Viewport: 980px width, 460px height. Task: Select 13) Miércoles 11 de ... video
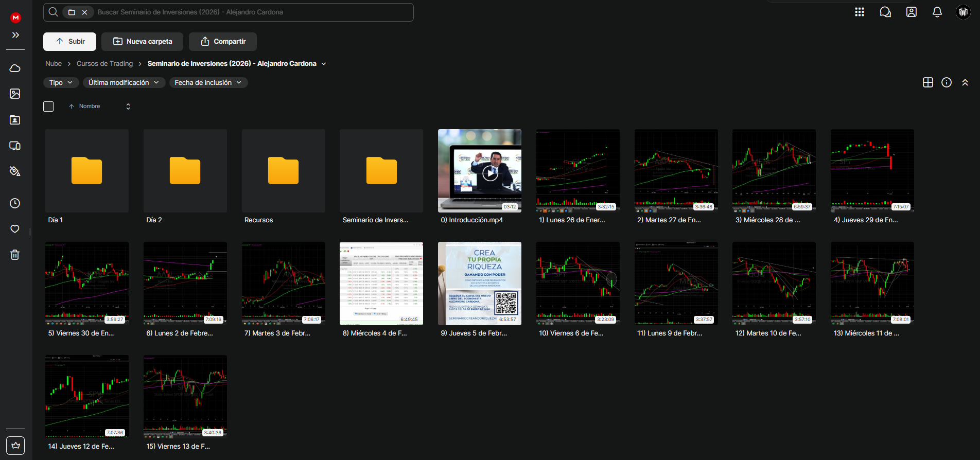pos(872,284)
